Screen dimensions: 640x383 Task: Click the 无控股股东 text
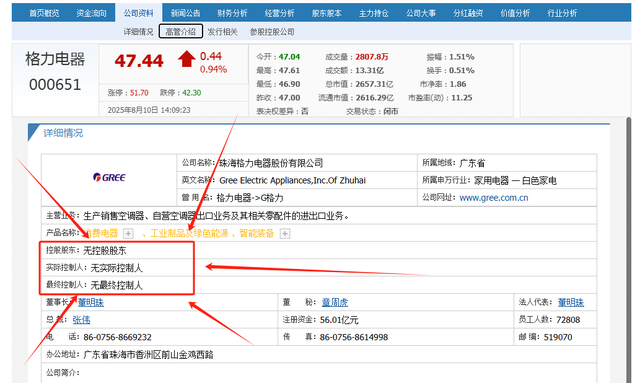pos(105,251)
